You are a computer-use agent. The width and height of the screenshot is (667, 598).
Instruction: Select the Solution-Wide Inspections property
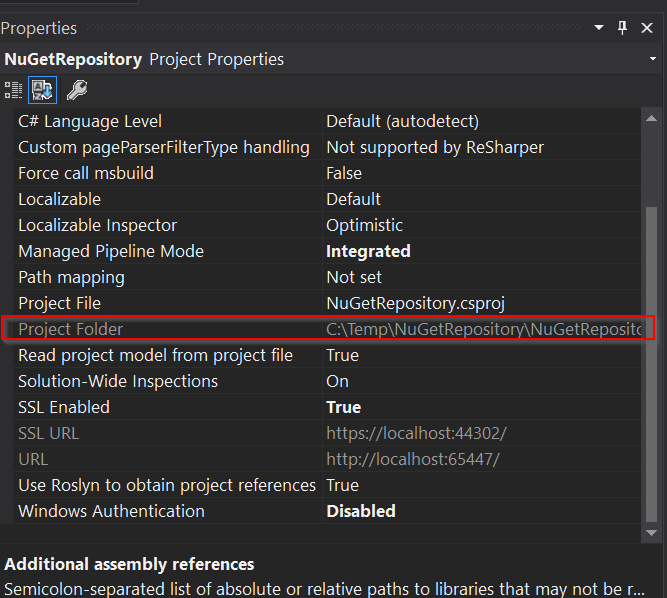(x=118, y=381)
